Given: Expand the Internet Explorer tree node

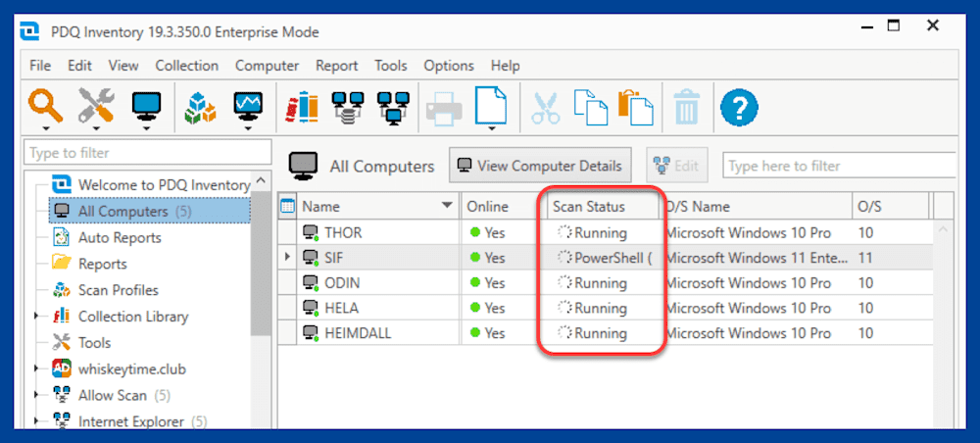Looking at the screenshot, I should 38,421.
